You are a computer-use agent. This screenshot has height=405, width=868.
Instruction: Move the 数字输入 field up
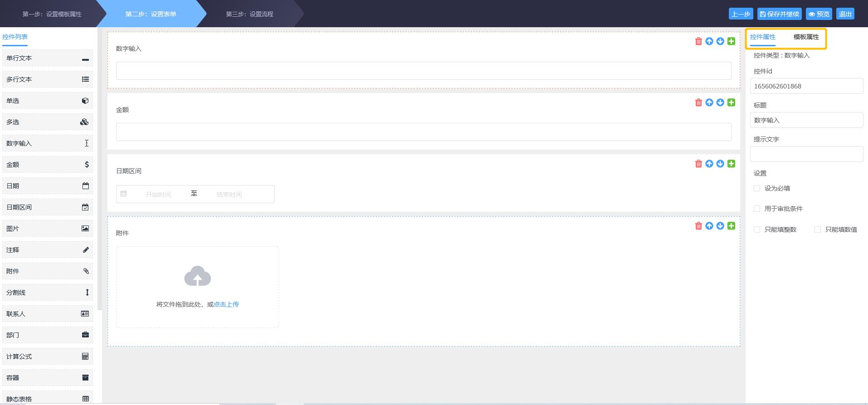click(709, 41)
